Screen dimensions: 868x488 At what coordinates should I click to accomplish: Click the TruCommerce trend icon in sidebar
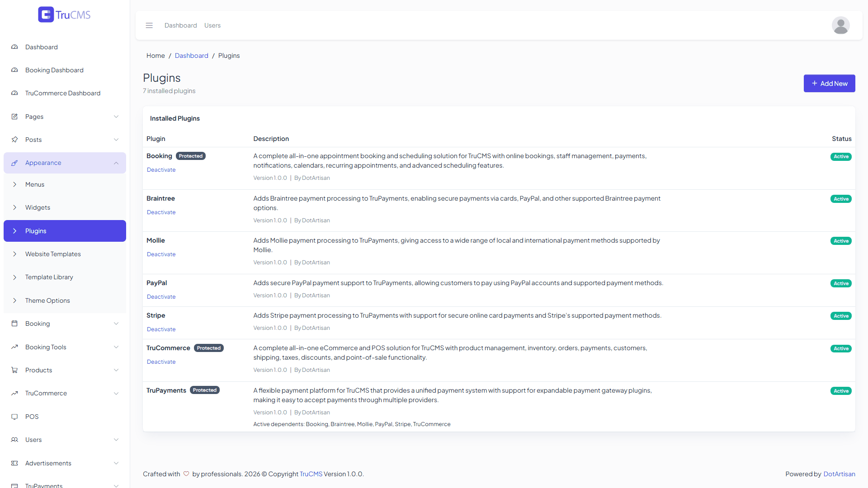pyautogui.click(x=14, y=393)
